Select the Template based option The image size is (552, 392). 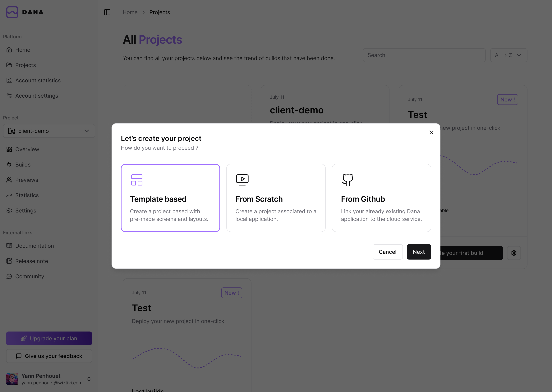(x=170, y=198)
